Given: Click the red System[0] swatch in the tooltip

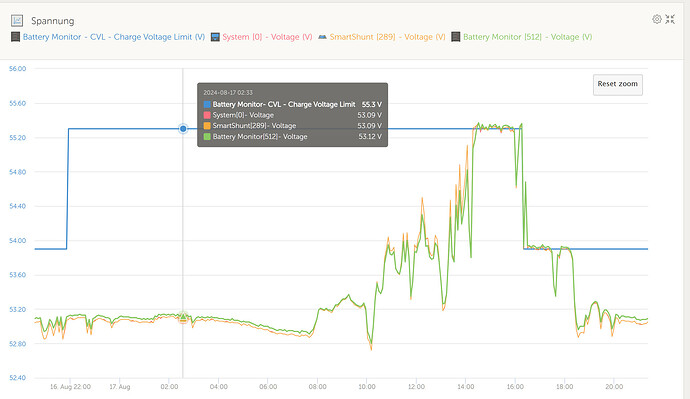Looking at the screenshot, I should tap(207, 115).
